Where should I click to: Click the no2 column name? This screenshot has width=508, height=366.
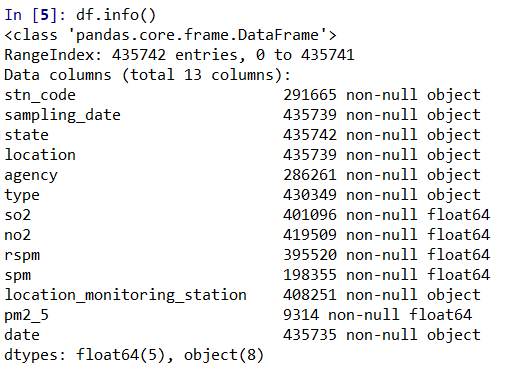18,235
